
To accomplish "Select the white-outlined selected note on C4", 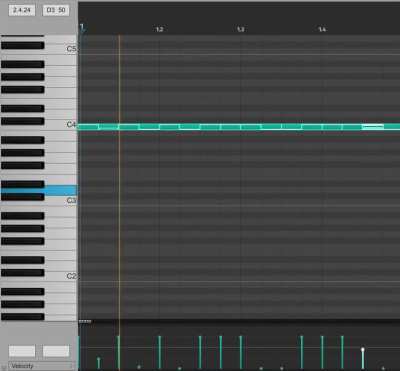I will [x=373, y=127].
